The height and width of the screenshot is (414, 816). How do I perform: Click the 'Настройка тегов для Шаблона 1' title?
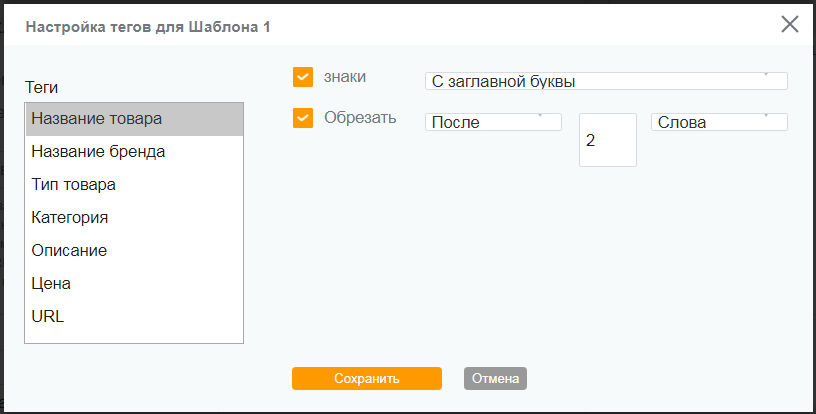[148, 26]
